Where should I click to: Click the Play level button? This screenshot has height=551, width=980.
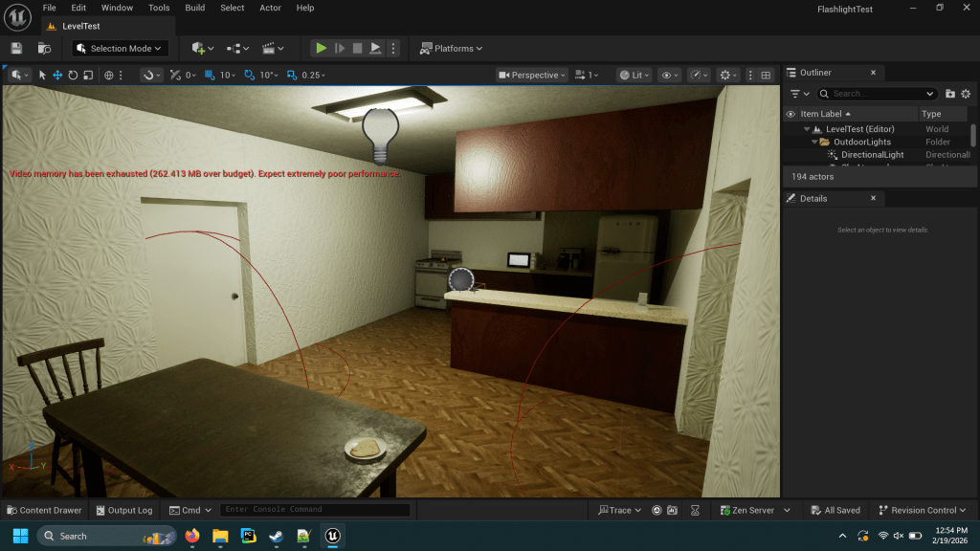point(322,48)
